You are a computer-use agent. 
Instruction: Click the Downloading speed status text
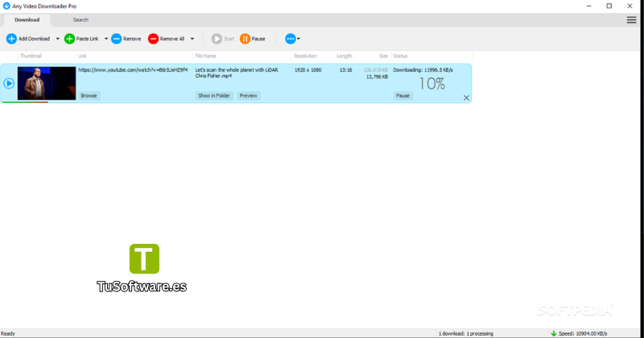423,70
